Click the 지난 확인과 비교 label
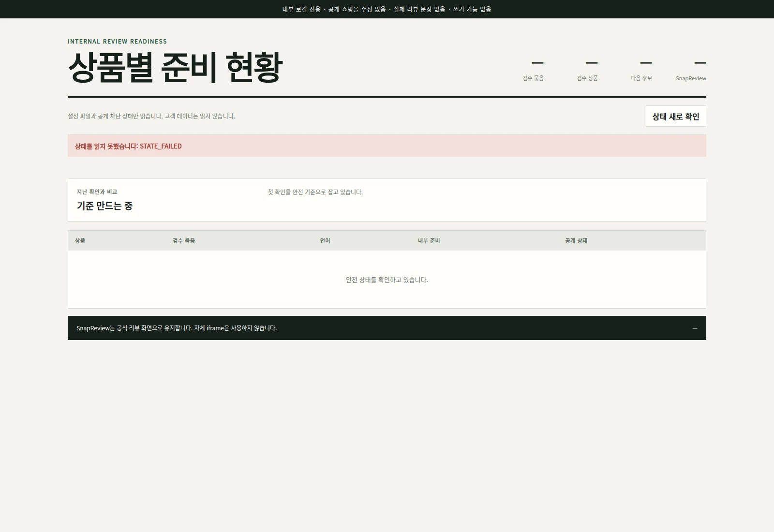 (x=97, y=192)
